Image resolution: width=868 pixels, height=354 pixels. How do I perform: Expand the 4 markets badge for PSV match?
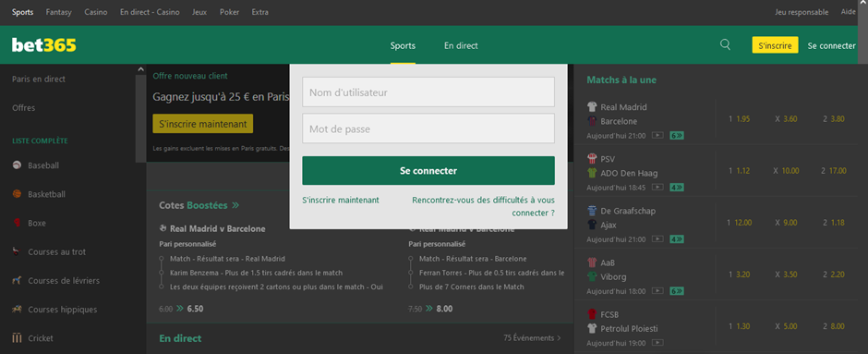(677, 188)
